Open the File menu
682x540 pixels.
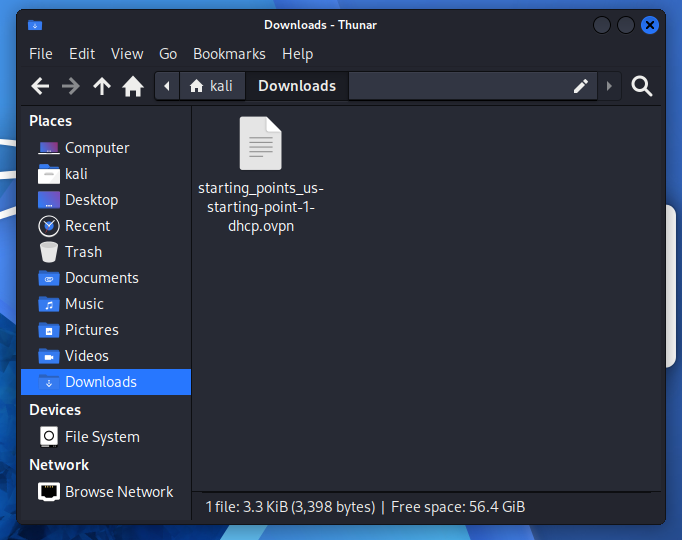click(x=41, y=54)
